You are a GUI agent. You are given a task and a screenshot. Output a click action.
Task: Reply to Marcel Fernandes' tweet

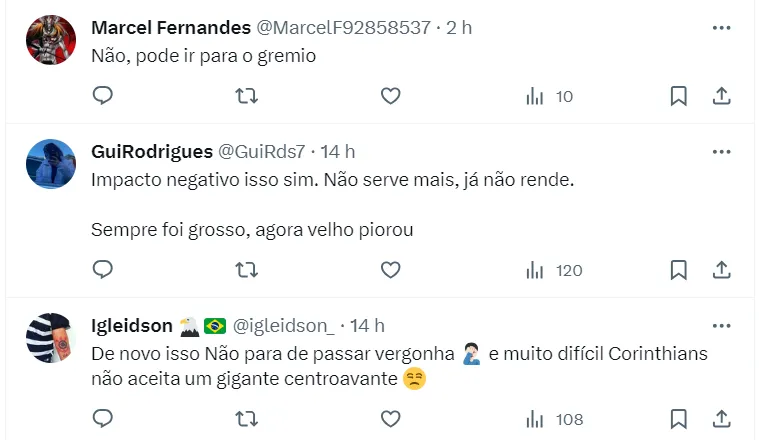[x=102, y=96]
